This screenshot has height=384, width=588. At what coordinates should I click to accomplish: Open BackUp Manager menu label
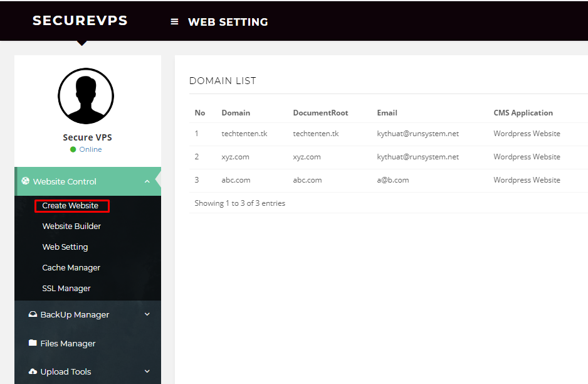click(x=75, y=314)
